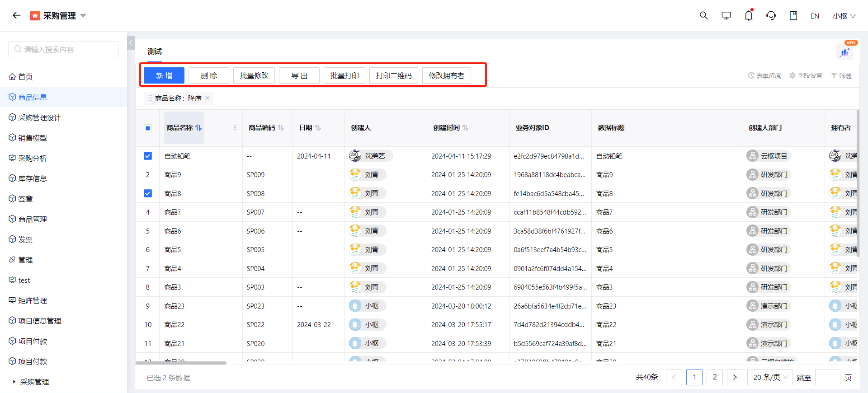
Task: Expand the 采购管理 tree group in sidebar
Action: (x=14, y=382)
